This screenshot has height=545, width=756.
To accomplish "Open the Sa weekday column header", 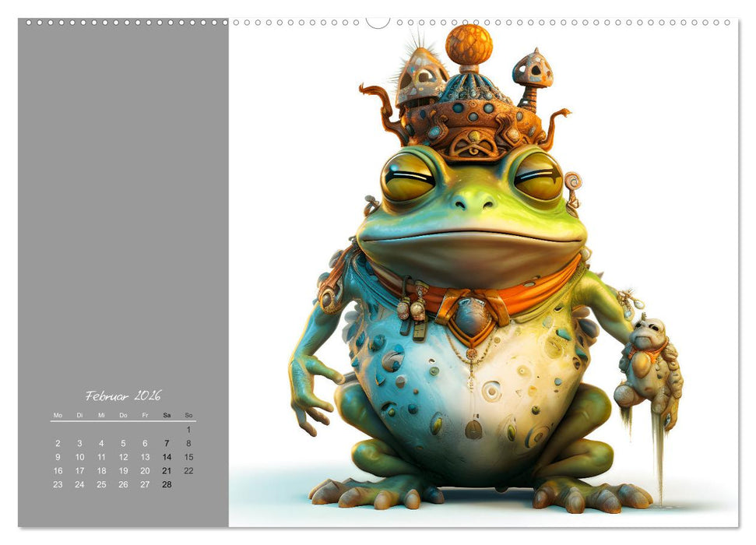I will pos(165,416).
